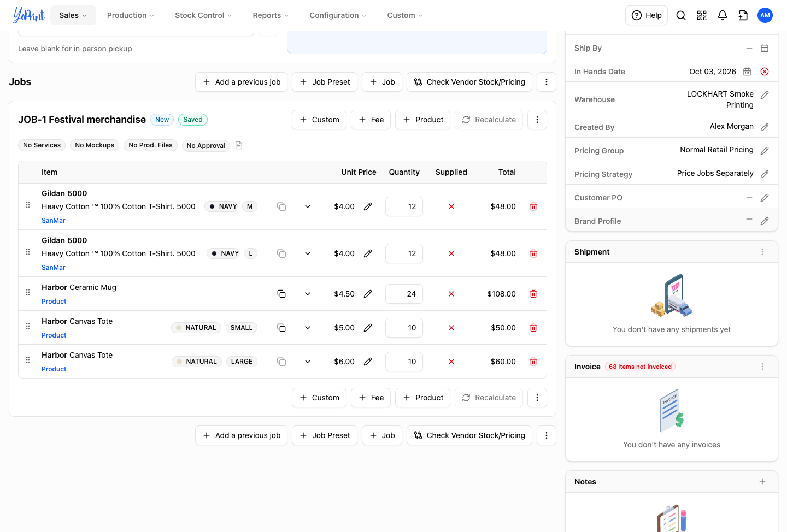Expand the Gildan 5000 NAVY M row
Image resolution: width=787 pixels, height=532 pixels.
(308, 206)
